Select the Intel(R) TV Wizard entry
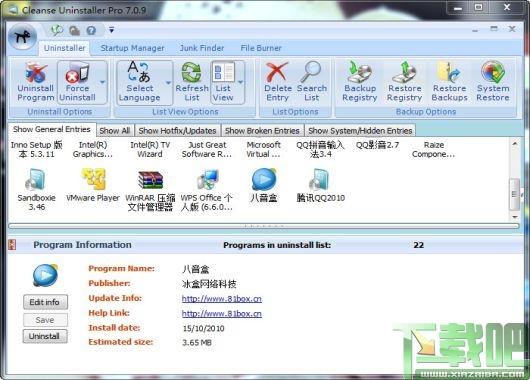Image resolution: width=530 pixels, height=380 pixels. pos(150,149)
